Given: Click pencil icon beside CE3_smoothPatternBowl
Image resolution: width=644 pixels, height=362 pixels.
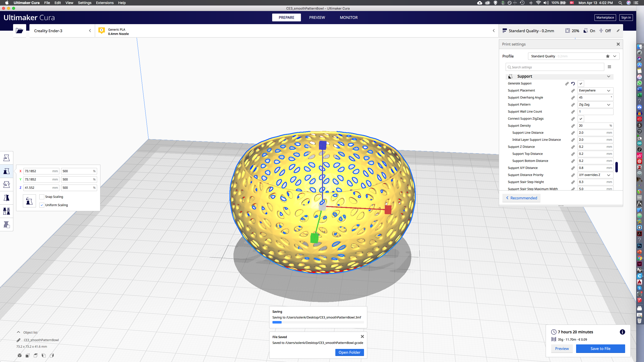Looking at the screenshot, I should pyautogui.click(x=18, y=340).
